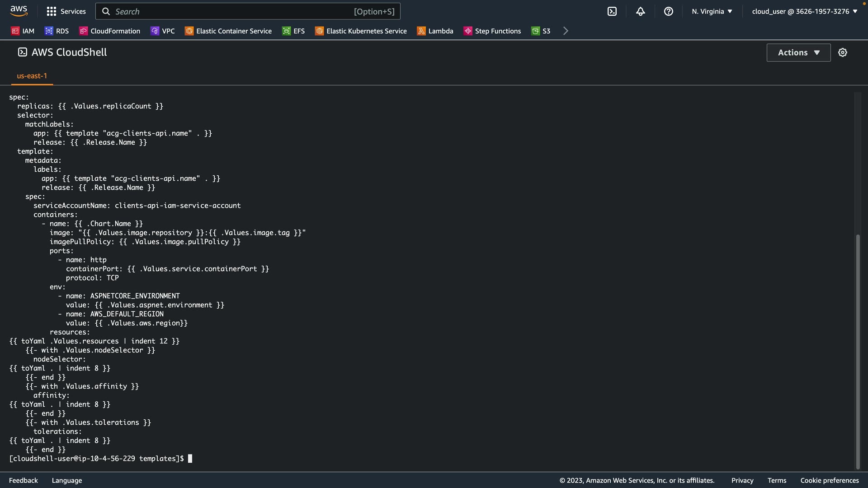The image size is (868, 488).
Task: Open Lambda favorites shortcut
Action: pos(435,31)
